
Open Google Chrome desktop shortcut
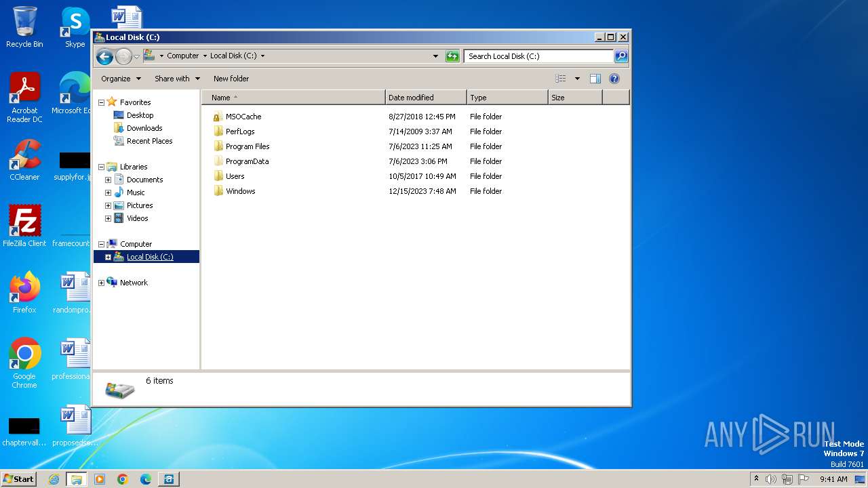24,363
